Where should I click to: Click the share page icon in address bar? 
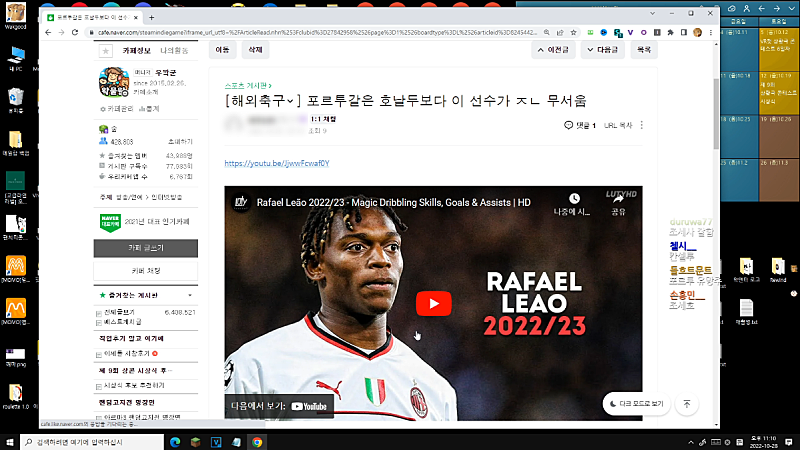click(x=560, y=32)
